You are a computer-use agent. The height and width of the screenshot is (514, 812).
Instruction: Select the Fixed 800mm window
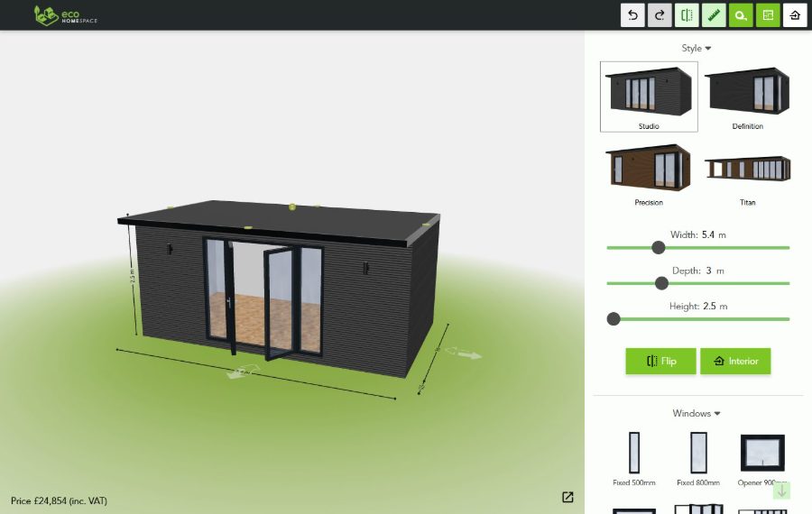click(x=698, y=459)
